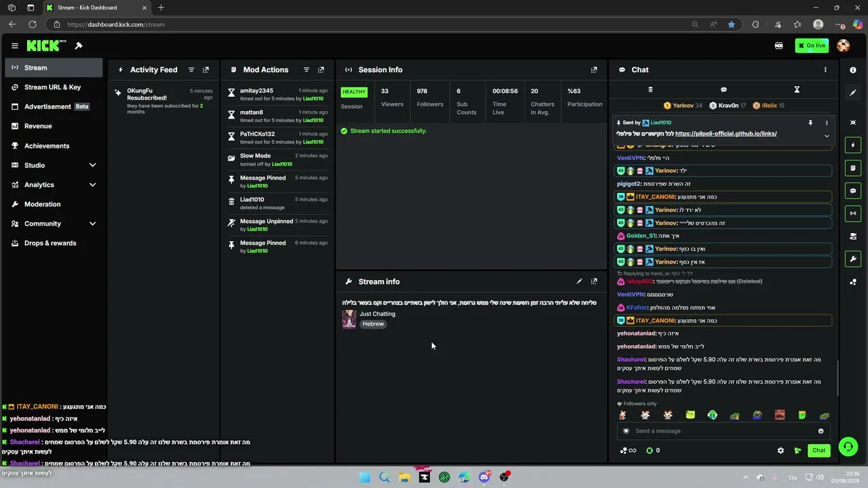868x488 pixels.
Task: Open the info icon in the right sidebar
Action: coord(853,70)
